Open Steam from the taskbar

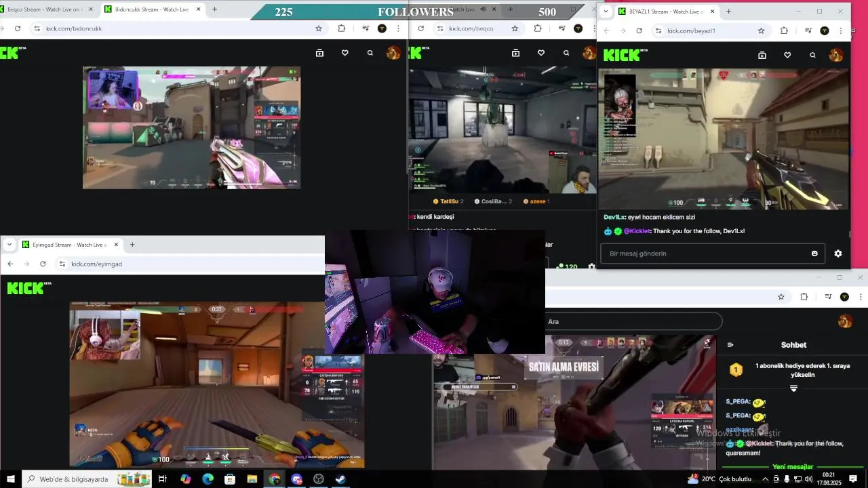[340, 479]
